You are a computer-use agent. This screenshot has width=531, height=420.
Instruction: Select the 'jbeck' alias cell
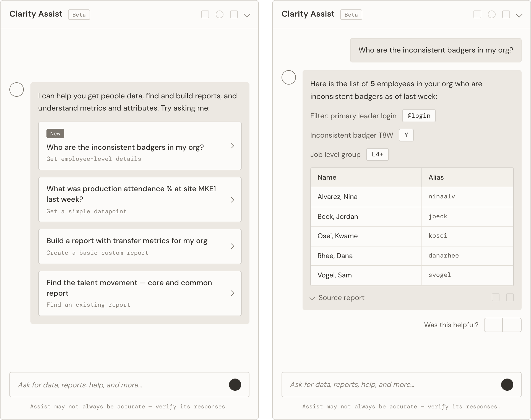[x=468, y=216]
